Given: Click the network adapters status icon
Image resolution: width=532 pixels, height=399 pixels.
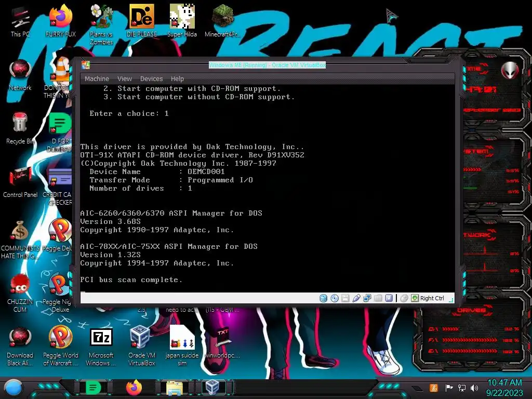Looking at the screenshot, I should coord(367,298).
